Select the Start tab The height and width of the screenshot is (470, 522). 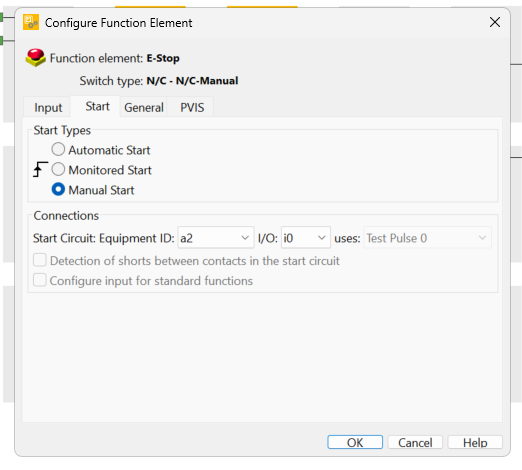pyautogui.click(x=97, y=106)
